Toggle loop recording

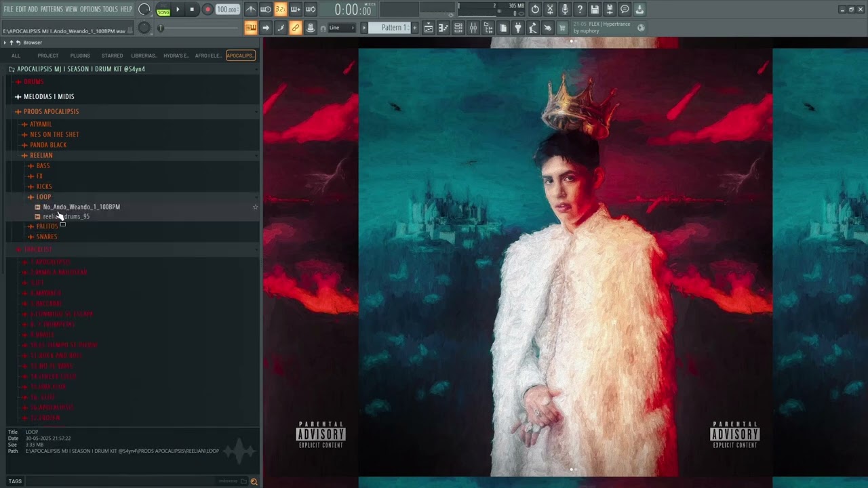tap(311, 9)
